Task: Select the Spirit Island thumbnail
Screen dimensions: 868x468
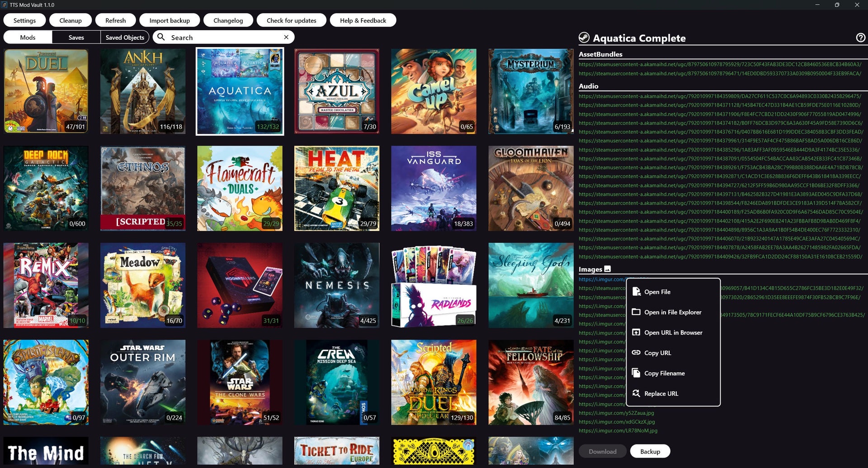Action: coord(46,382)
